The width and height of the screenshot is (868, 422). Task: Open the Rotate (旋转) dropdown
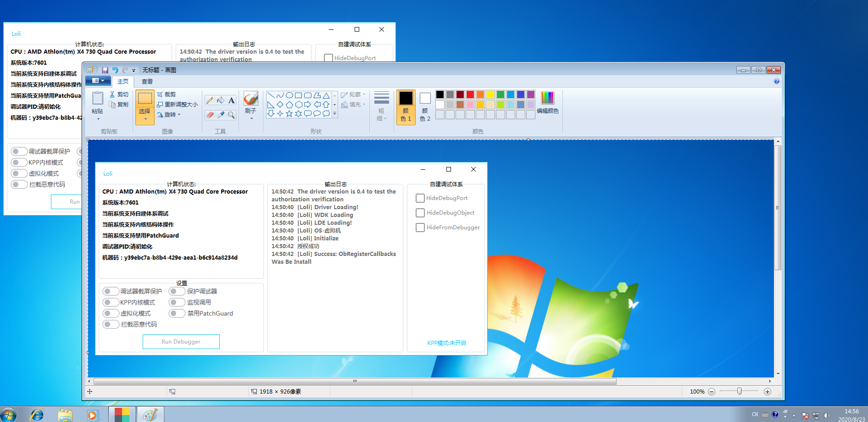169,115
